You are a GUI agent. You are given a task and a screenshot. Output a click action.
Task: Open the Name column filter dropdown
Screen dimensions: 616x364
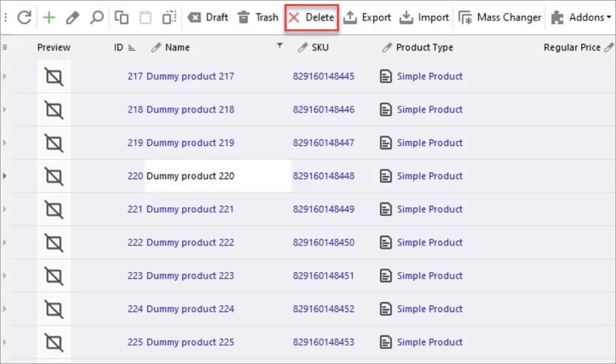click(279, 46)
